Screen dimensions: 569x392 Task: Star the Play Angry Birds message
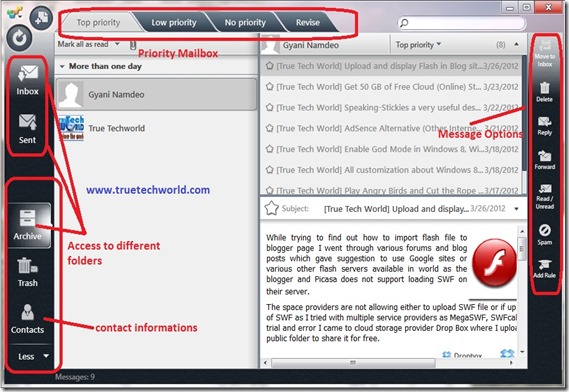[269, 190]
